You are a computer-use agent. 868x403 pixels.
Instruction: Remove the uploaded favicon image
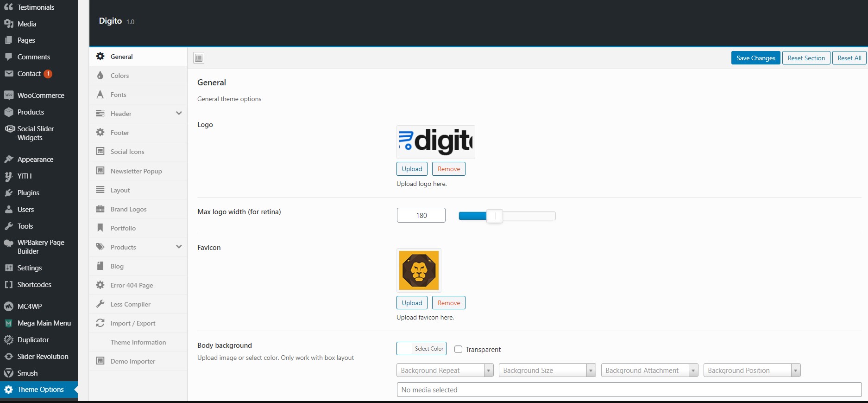(448, 303)
